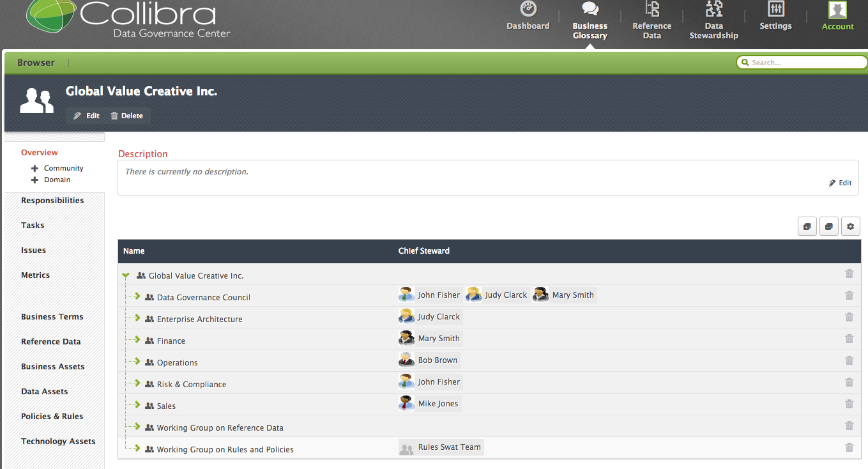This screenshot has width=868, height=469.
Task: Select the Overview sidebar tab
Action: coord(40,153)
